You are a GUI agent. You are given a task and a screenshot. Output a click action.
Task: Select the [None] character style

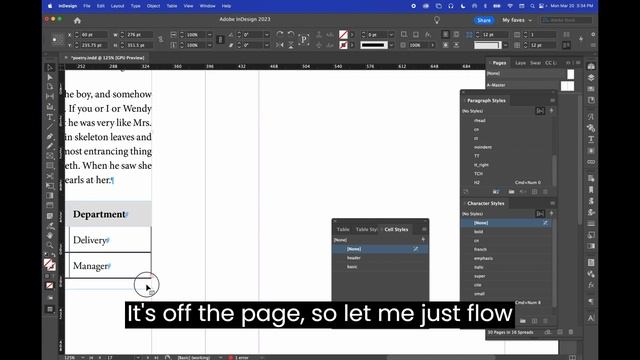[x=507, y=223]
